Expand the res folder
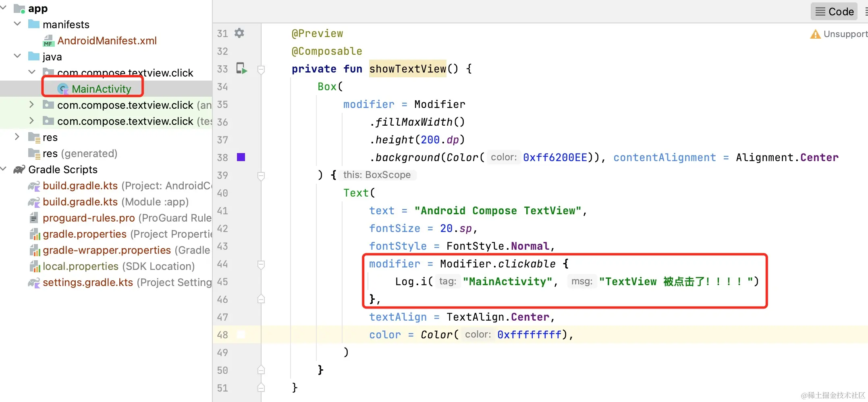 (17, 137)
